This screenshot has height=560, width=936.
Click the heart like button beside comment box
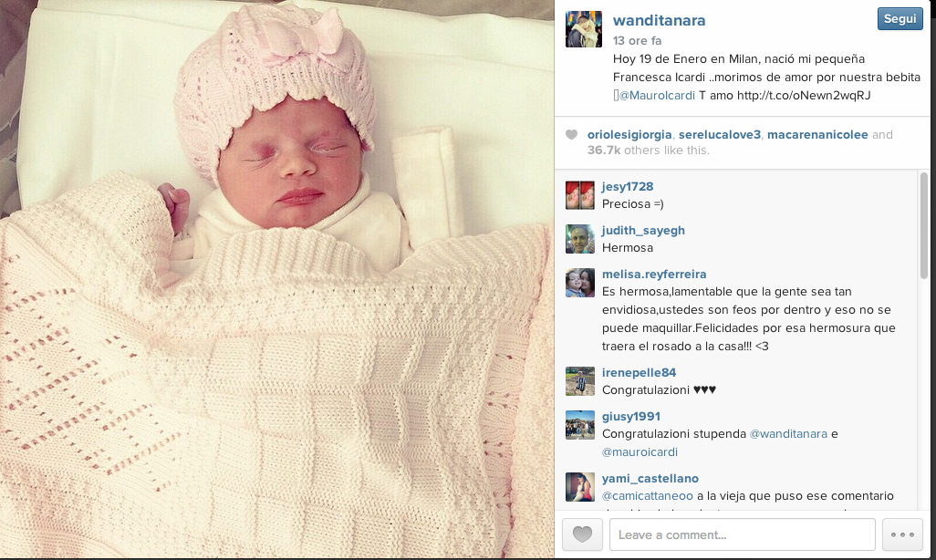coord(582,534)
